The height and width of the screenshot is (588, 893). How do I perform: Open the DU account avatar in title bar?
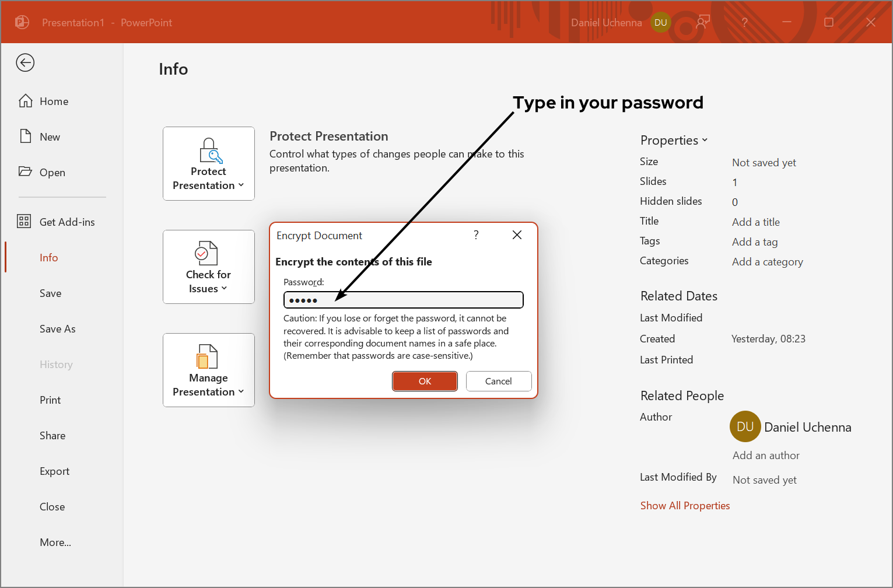click(x=661, y=22)
